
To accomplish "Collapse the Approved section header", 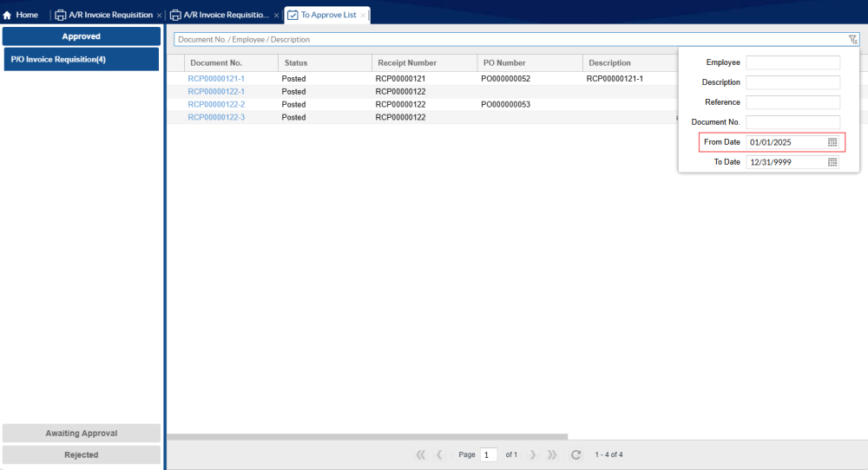I will [x=82, y=36].
